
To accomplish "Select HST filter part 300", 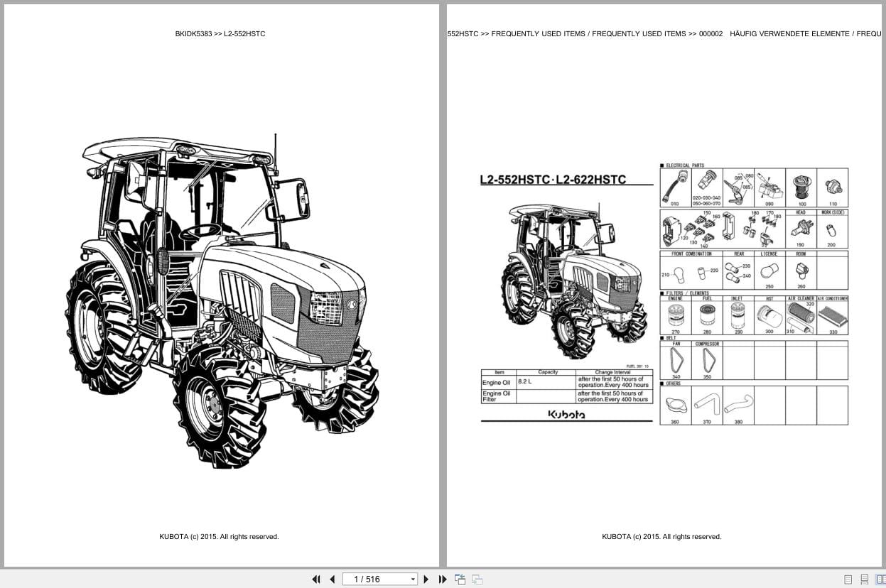I will (x=769, y=317).
